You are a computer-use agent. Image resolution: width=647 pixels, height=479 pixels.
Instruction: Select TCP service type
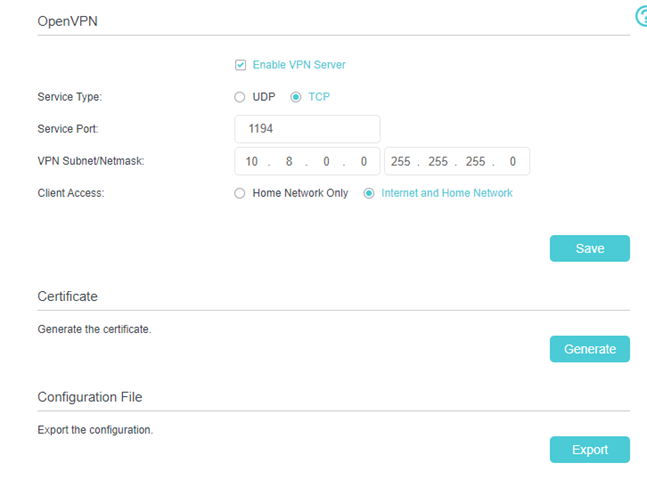[x=296, y=97]
